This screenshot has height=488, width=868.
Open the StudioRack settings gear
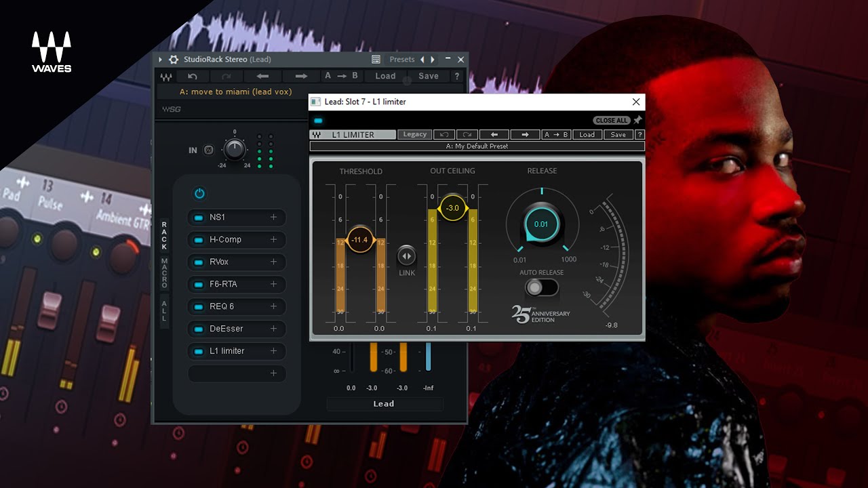(174, 60)
